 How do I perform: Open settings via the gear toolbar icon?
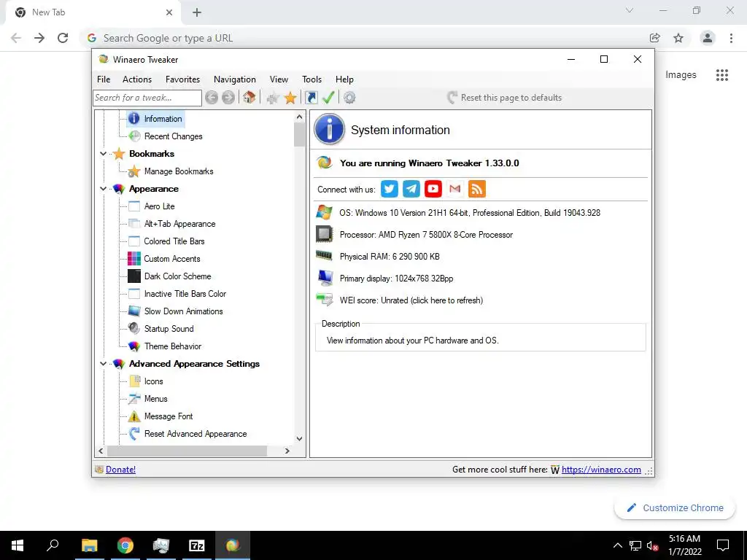coord(349,98)
